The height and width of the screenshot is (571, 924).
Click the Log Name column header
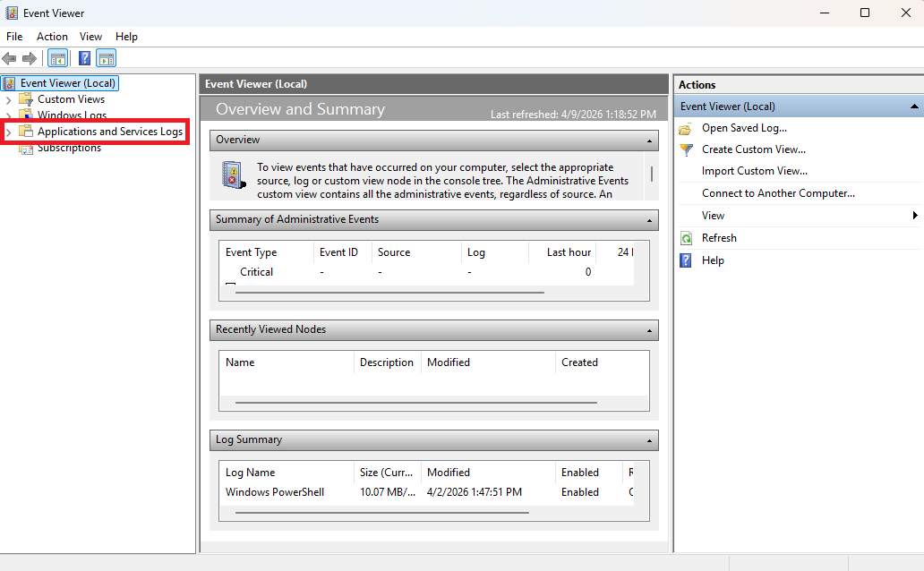287,473
